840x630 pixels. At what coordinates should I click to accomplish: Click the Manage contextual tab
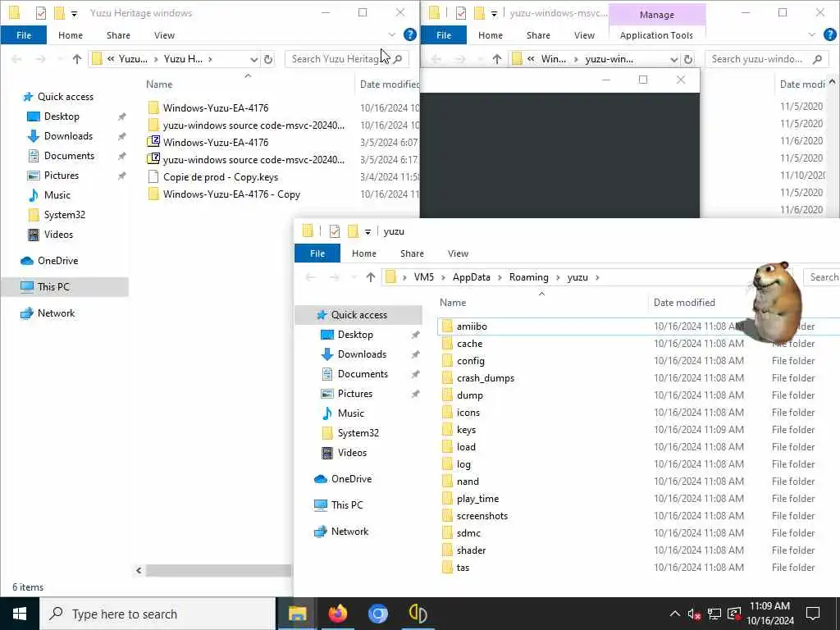tap(657, 15)
